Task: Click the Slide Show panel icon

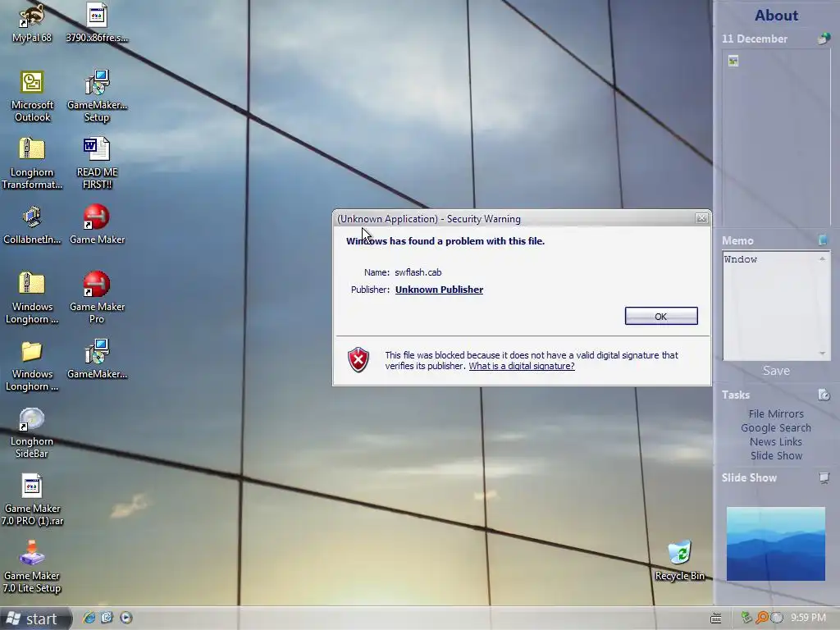Action: point(824,477)
